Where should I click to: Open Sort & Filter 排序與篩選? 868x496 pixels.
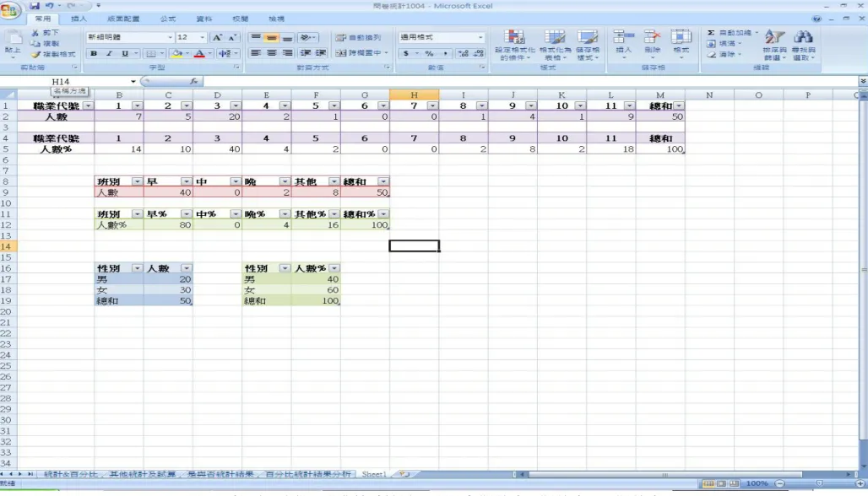[774, 45]
